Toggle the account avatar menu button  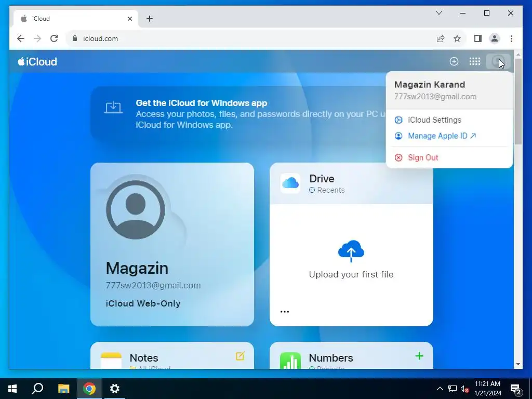[x=498, y=61]
